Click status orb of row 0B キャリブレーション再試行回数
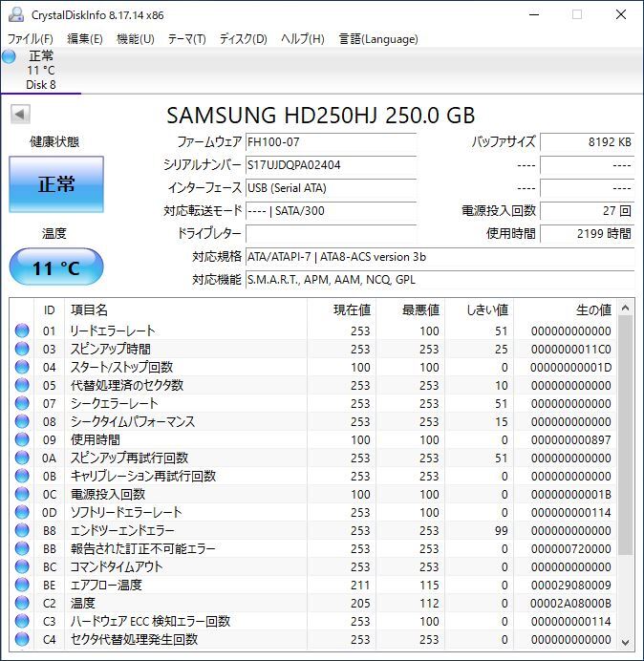Image resolution: width=644 pixels, height=661 pixels. 22,476
